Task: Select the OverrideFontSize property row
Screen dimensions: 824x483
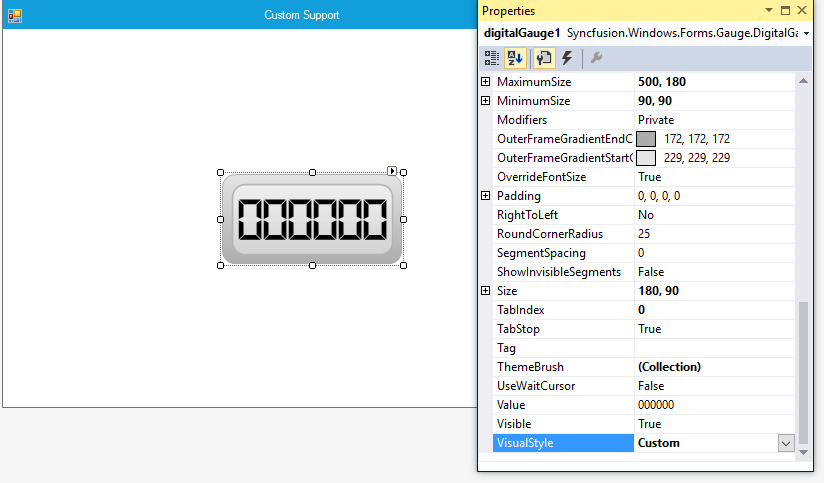Action: 643,177
